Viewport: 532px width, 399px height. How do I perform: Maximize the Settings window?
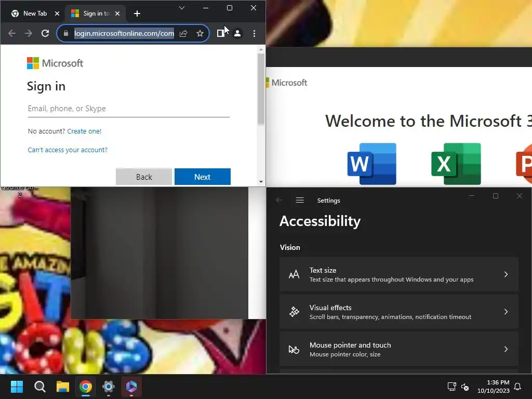(495, 196)
